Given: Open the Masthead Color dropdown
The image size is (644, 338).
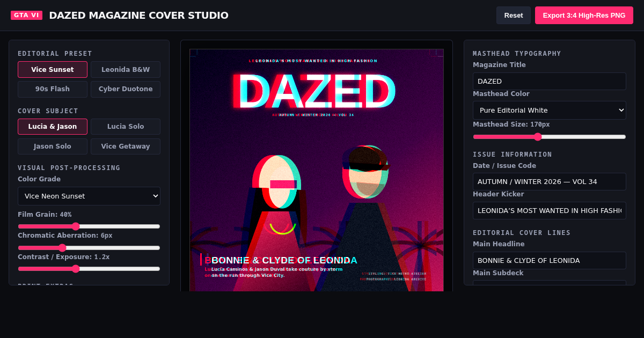Looking at the screenshot, I should [x=550, y=110].
